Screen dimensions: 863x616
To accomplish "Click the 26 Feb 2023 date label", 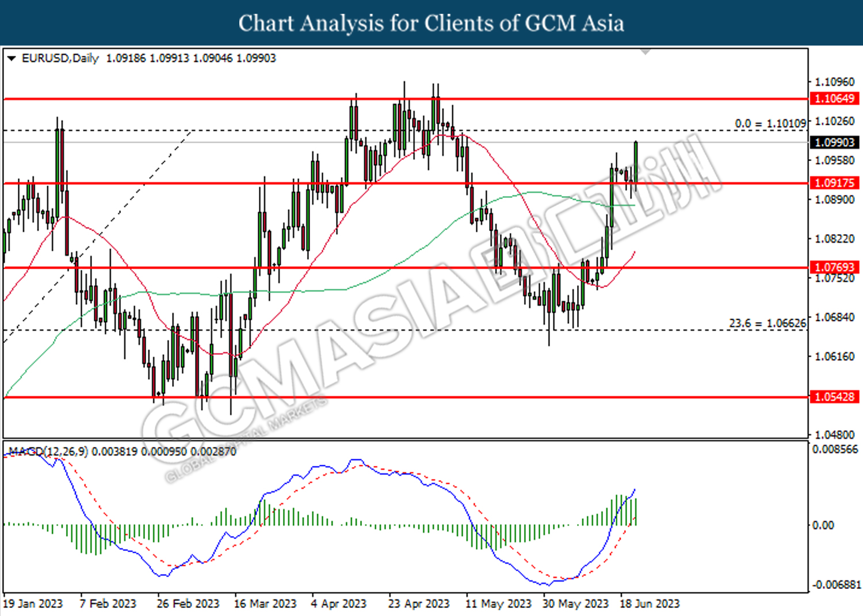I will [188, 603].
